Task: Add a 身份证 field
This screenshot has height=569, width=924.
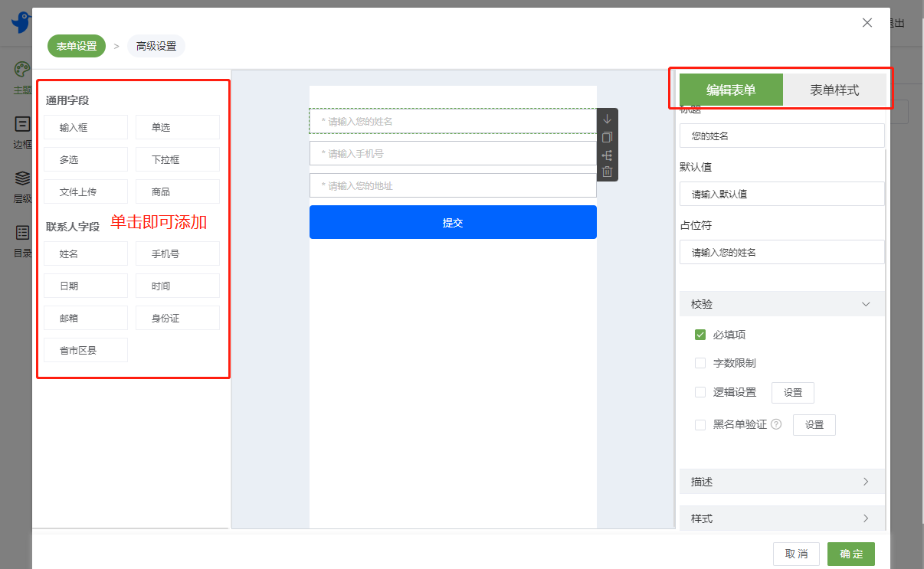Action: click(178, 318)
